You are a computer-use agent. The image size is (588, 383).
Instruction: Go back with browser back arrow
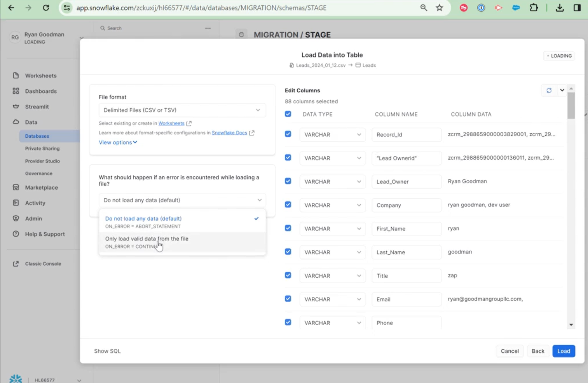[x=11, y=8]
